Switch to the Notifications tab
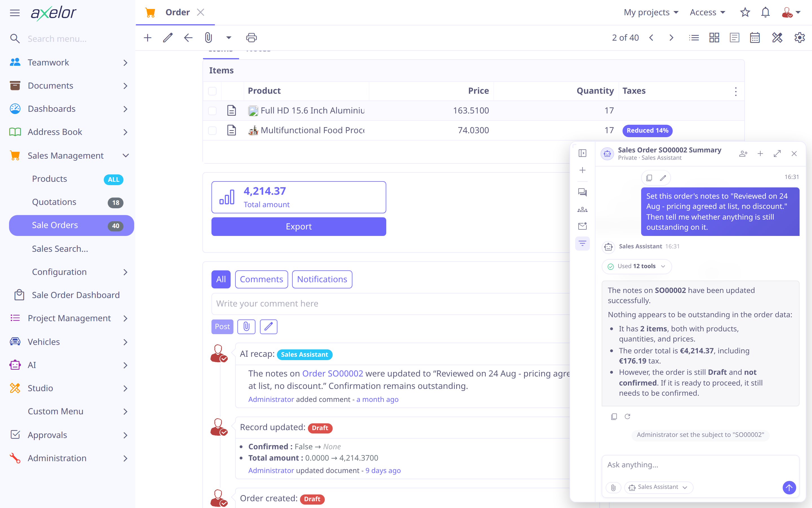The height and width of the screenshot is (508, 812). pyautogui.click(x=322, y=279)
